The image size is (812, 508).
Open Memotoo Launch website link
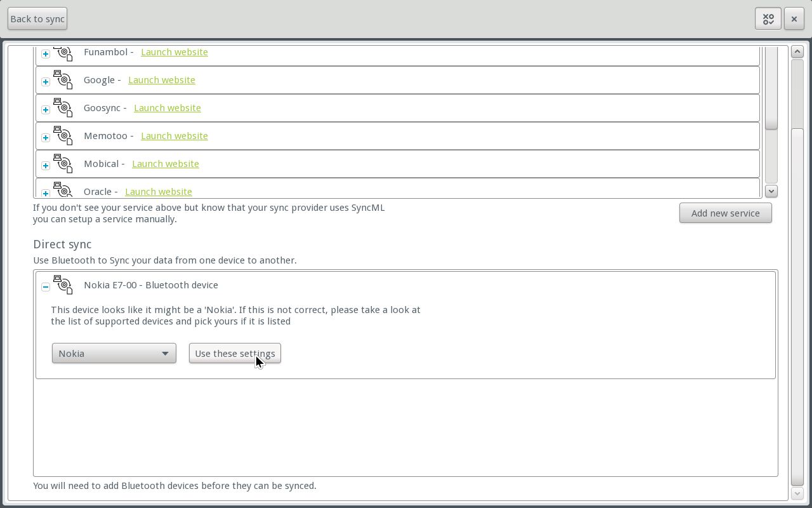174,136
